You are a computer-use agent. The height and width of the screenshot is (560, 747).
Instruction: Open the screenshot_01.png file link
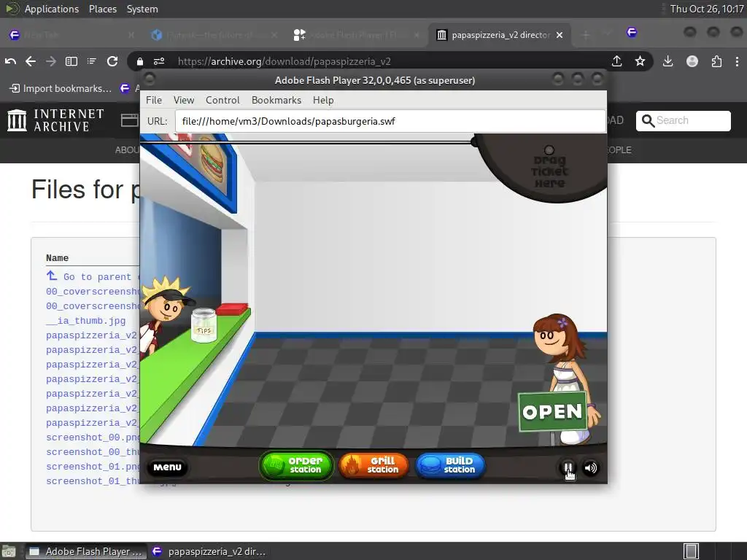(x=93, y=467)
